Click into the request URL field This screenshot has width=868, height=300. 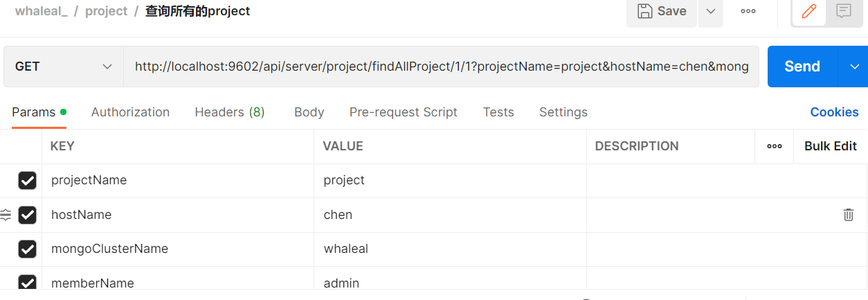441,67
